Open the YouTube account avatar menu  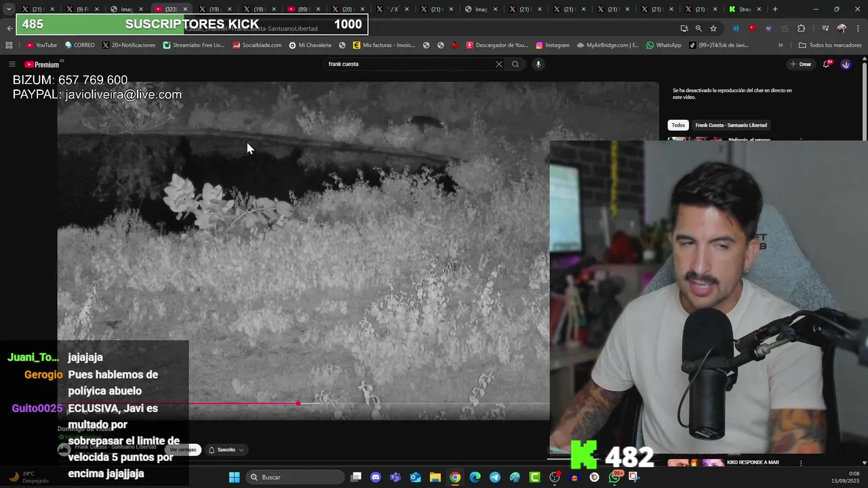[x=846, y=64]
